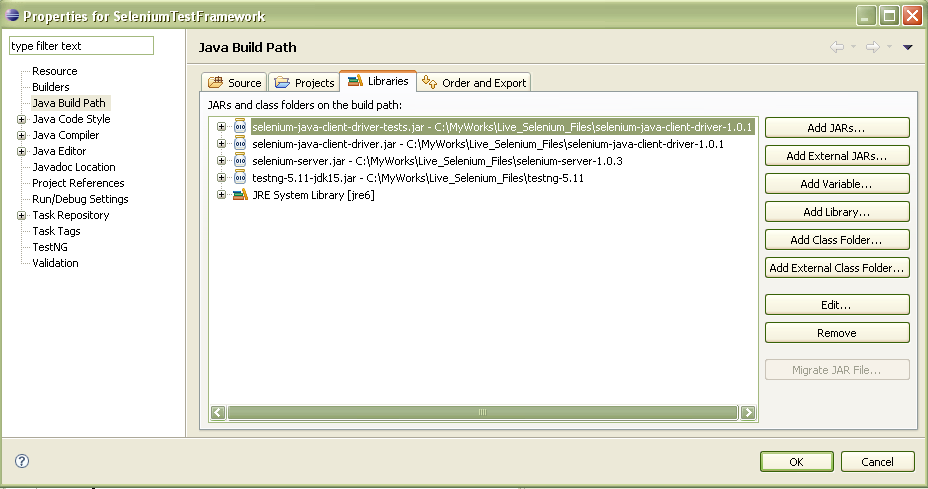This screenshot has width=928, height=489.
Task: Expand the selenium-java-client-driver-tests.jar node
Action: click(x=221, y=127)
